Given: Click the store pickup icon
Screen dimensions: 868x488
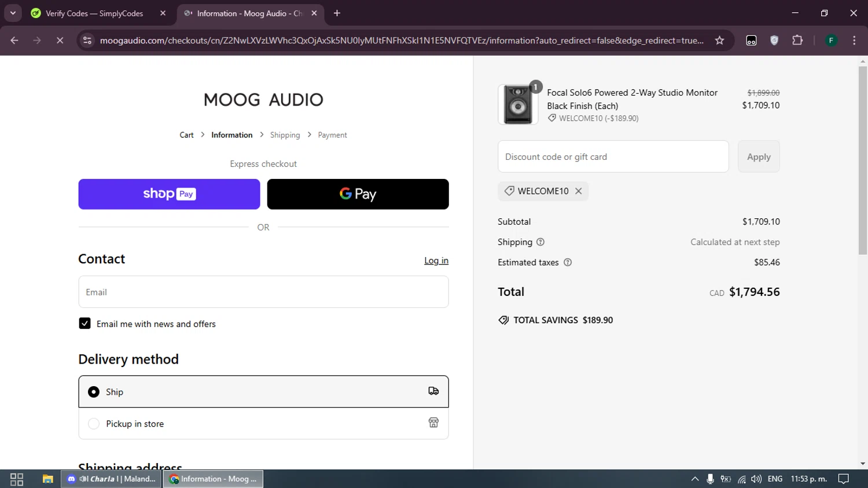Looking at the screenshot, I should [x=433, y=423].
